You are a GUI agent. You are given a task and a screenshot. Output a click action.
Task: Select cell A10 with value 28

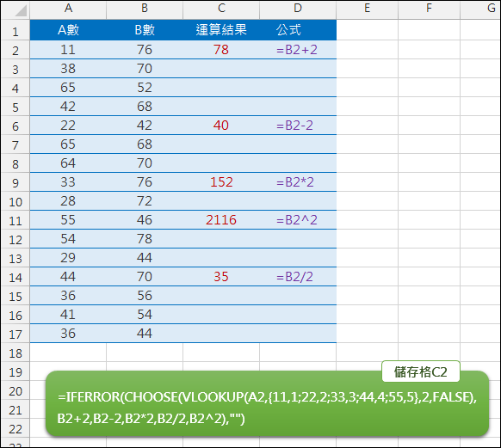click(68, 200)
